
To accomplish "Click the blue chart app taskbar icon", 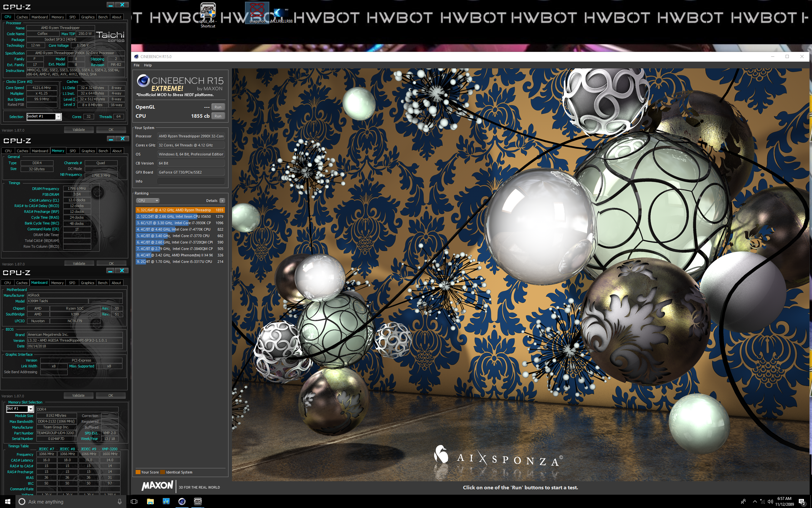I will 166,501.
